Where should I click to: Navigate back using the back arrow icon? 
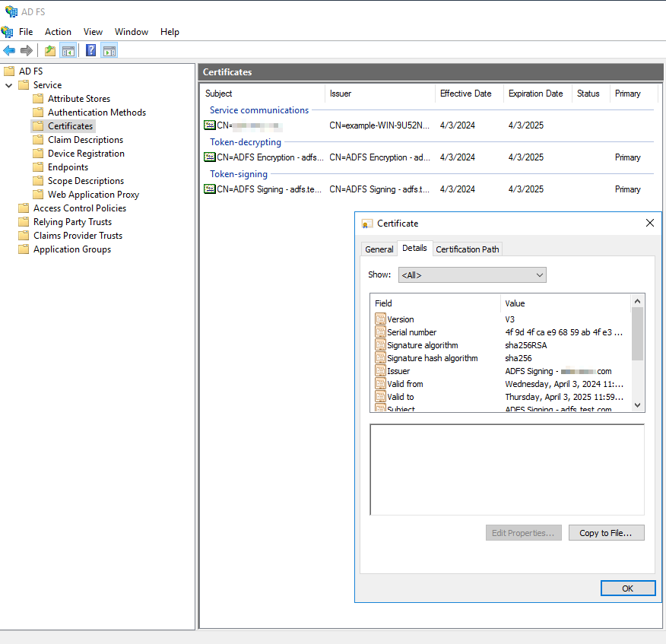[9, 50]
